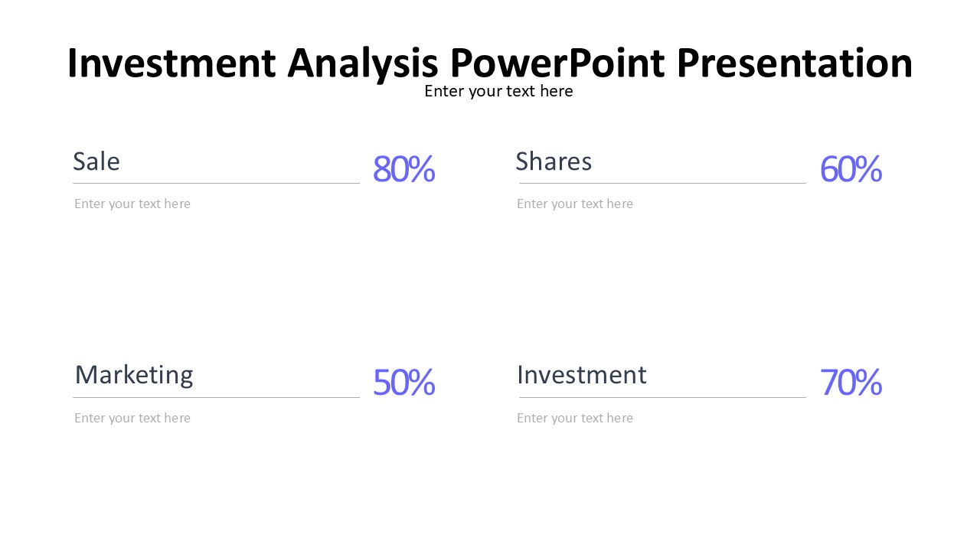Select the "Investment" section heading beside 70%
The height and width of the screenshot is (551, 980).
coord(582,375)
